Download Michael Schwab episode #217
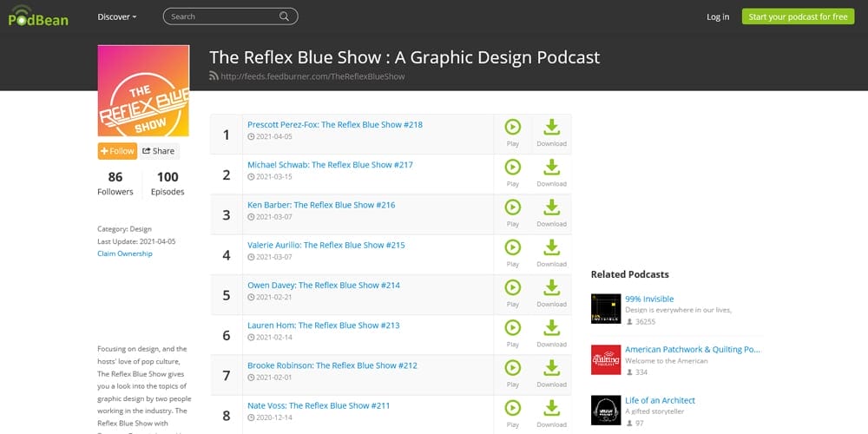The width and height of the screenshot is (868, 434). point(551,173)
